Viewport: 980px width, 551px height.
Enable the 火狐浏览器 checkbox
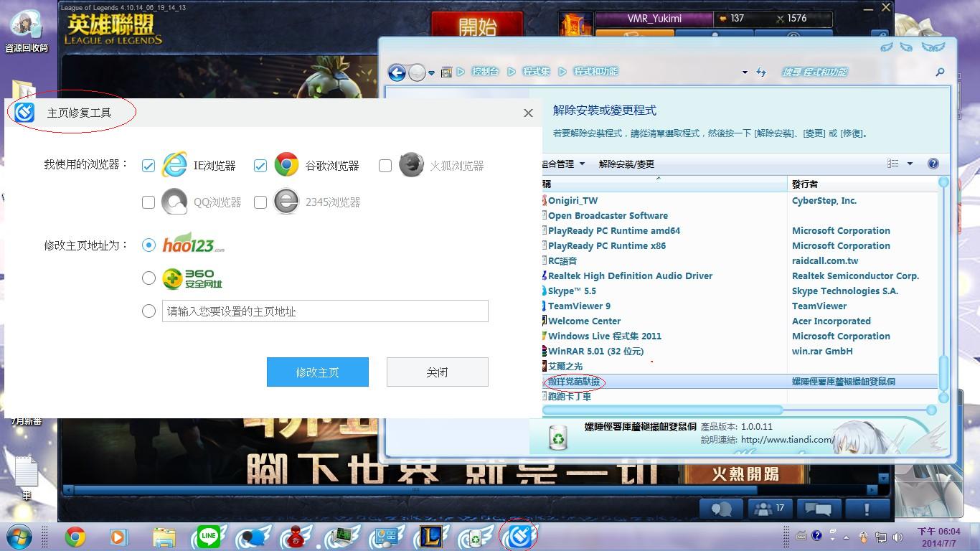[x=385, y=166]
